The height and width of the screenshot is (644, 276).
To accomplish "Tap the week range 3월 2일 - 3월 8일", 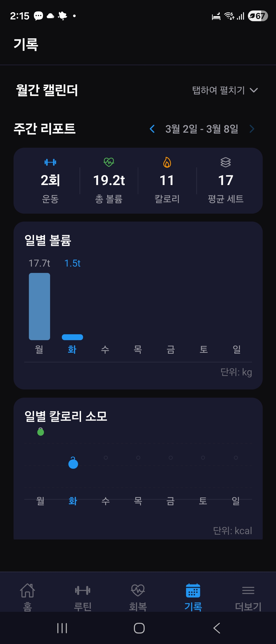I will coord(202,129).
